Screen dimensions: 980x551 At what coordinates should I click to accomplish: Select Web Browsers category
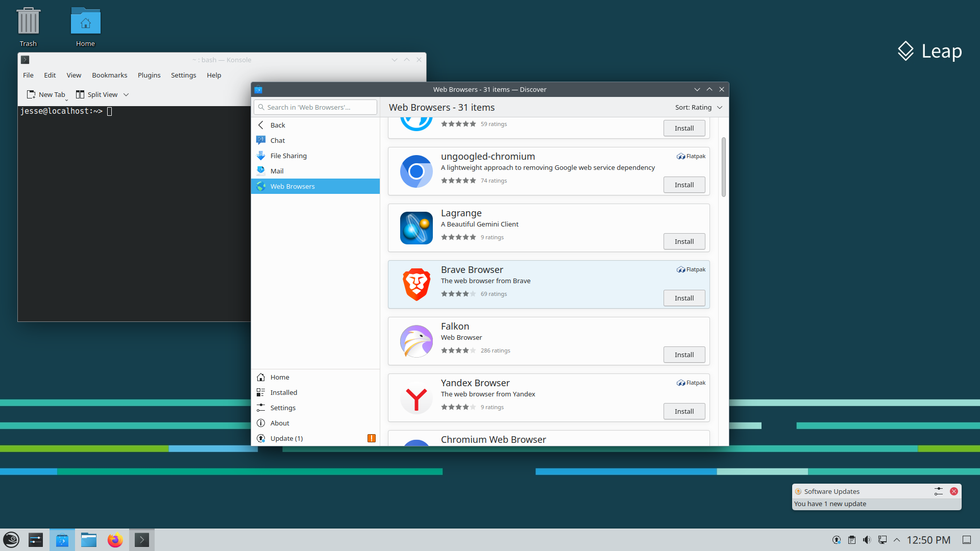[315, 186]
